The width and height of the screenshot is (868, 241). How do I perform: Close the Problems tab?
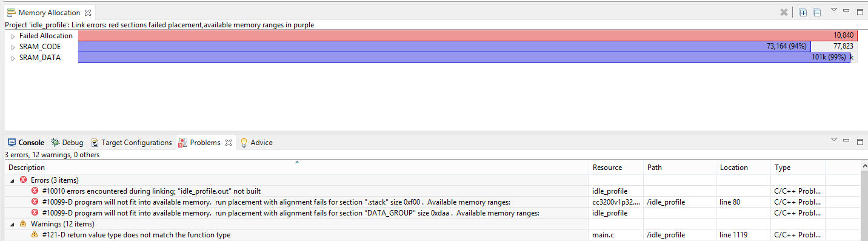click(x=229, y=143)
